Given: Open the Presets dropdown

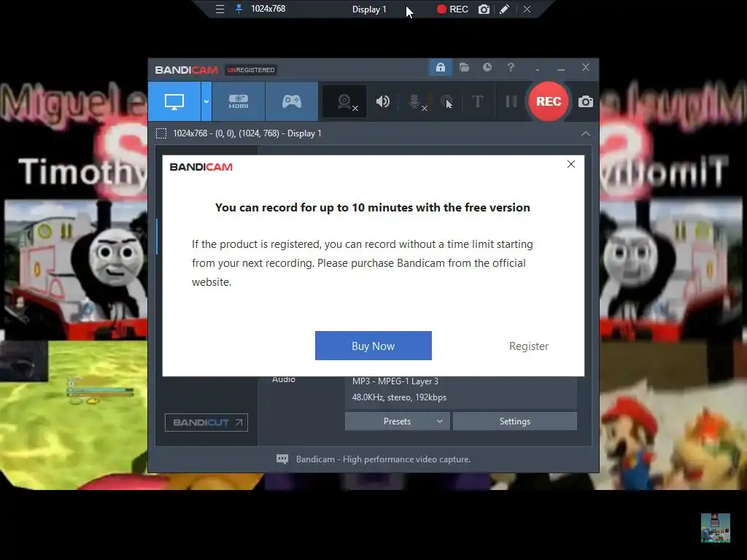Looking at the screenshot, I should pos(398,421).
